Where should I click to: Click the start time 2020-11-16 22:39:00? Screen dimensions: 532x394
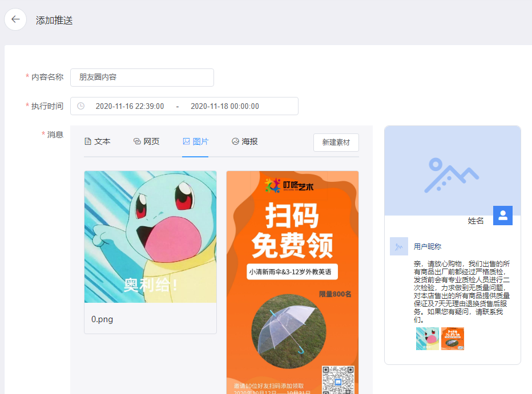tap(130, 107)
